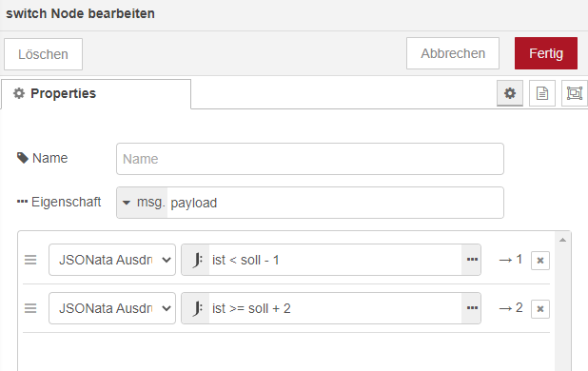
Task: Remove rule 1 with x icon
Action: point(540,261)
